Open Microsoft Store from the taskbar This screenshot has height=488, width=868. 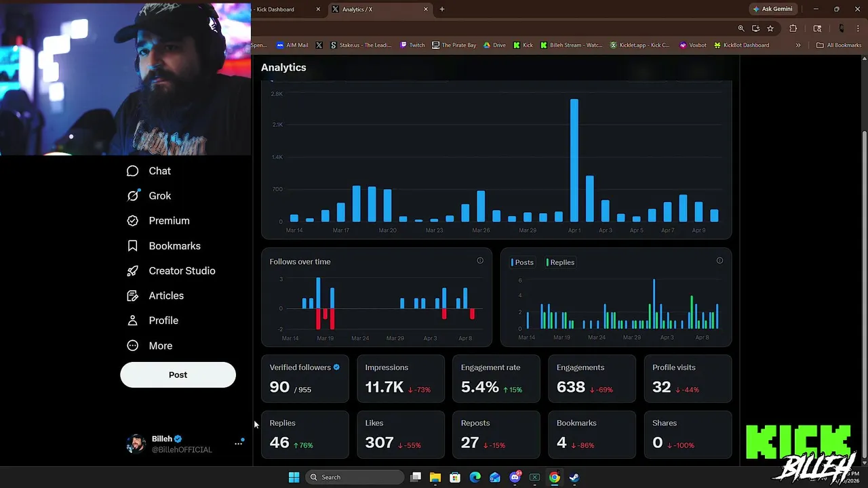[x=455, y=477]
